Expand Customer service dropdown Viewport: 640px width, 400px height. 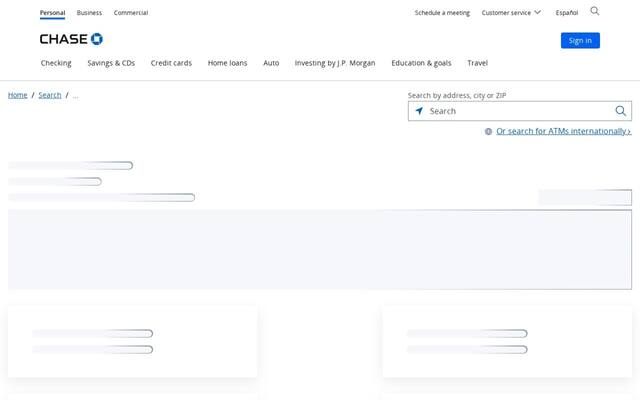point(511,13)
